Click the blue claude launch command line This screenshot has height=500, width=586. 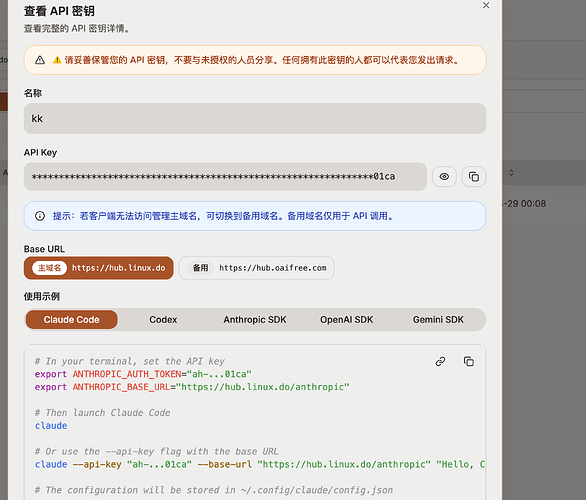click(51, 426)
